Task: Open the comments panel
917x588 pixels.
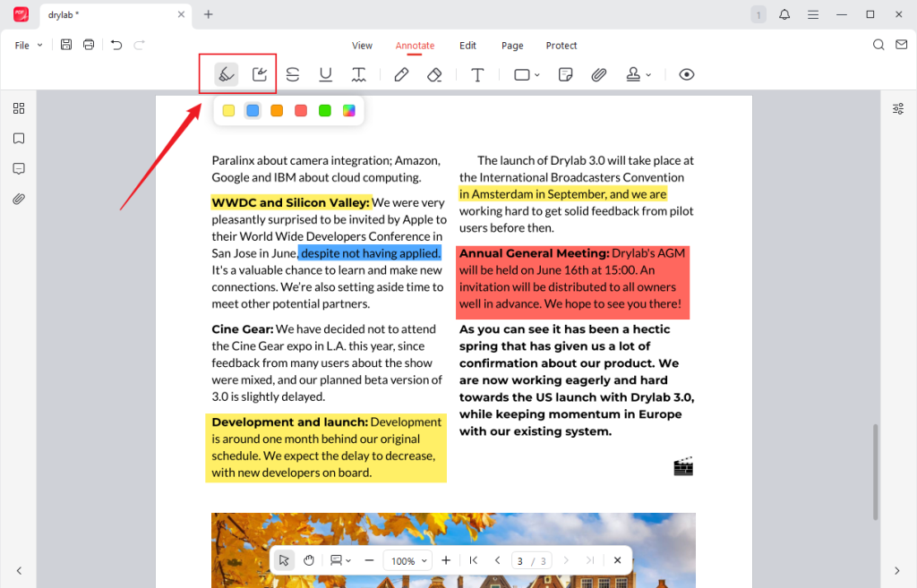Action: pyautogui.click(x=19, y=168)
